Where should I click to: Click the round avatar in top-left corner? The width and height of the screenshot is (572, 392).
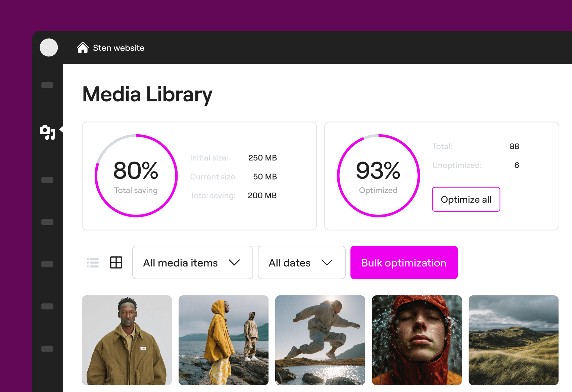point(49,47)
